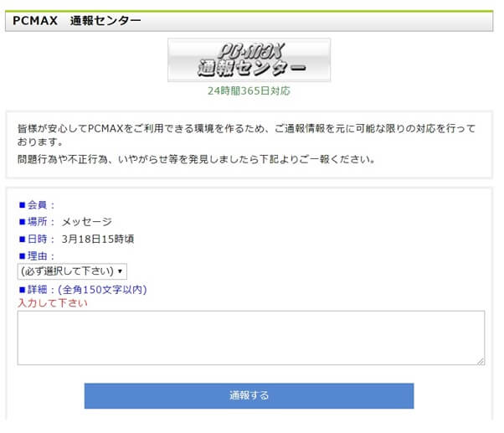Click the sentence starting with 問題行為や不正行為

[196, 159]
